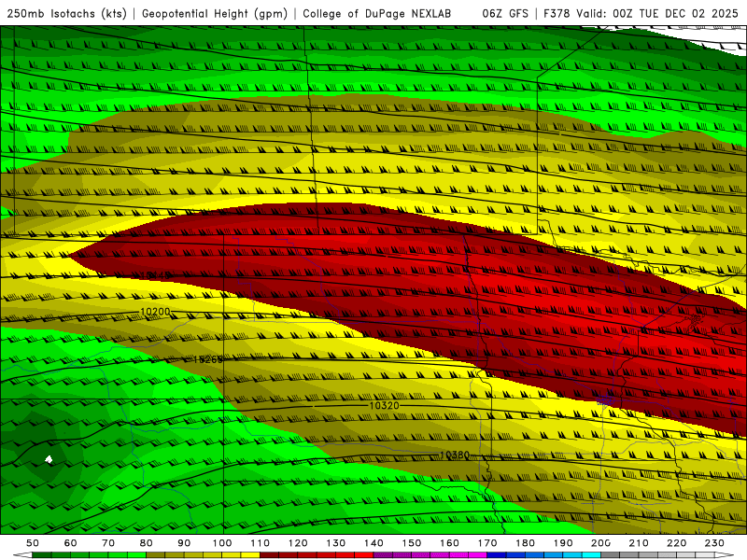Click the 100 knot color bar label

(222, 543)
